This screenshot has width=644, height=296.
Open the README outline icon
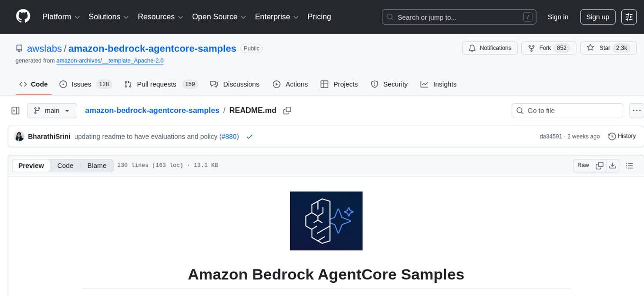click(x=629, y=165)
